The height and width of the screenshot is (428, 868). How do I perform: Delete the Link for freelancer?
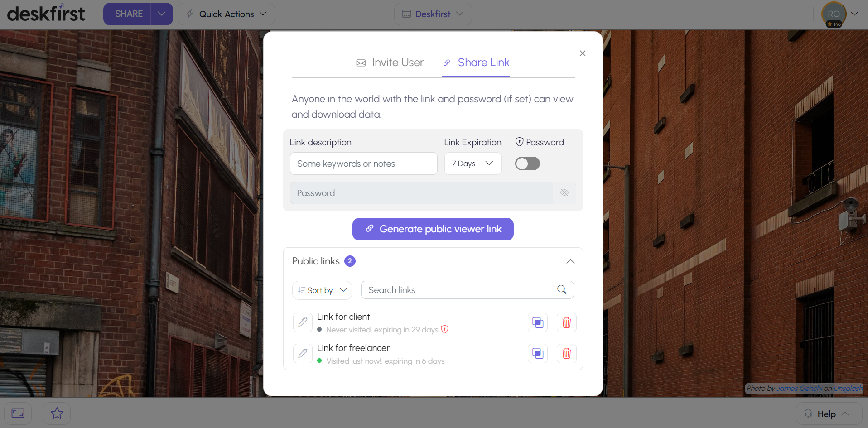[x=566, y=353]
